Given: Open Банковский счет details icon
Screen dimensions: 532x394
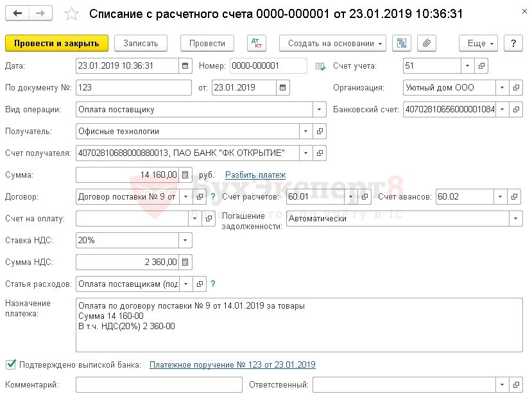Looking at the screenshot, I should coord(516,110).
